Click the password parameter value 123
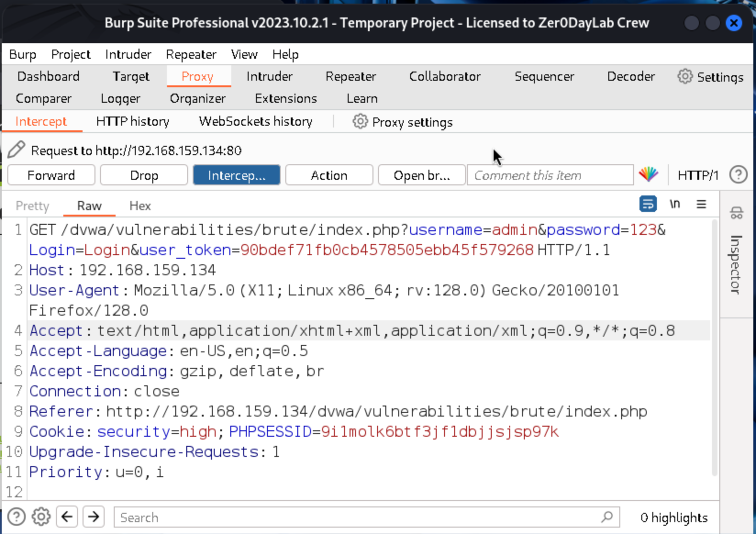The height and width of the screenshot is (534, 756). point(643,229)
